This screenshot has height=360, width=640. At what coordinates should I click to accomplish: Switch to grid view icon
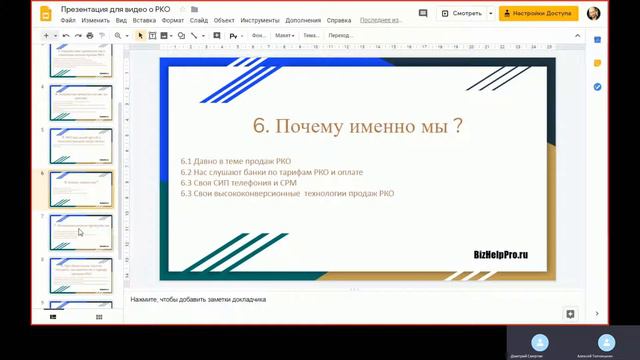99,317
